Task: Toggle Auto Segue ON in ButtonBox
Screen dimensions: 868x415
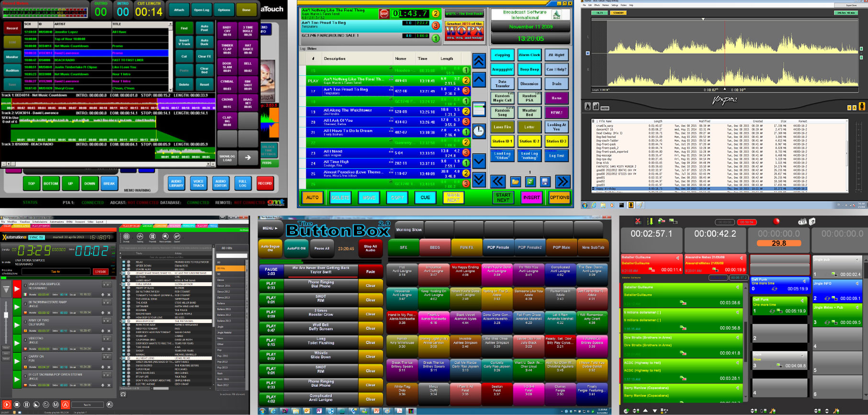Action: coord(270,248)
